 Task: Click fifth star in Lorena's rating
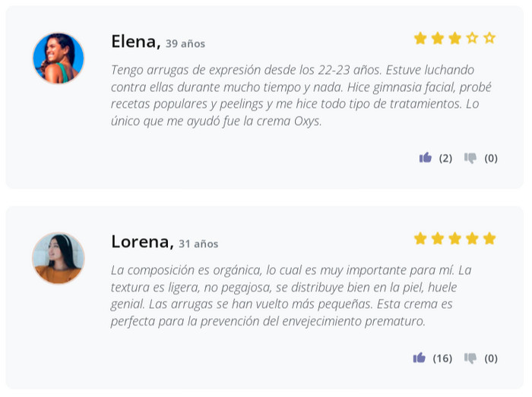point(489,238)
